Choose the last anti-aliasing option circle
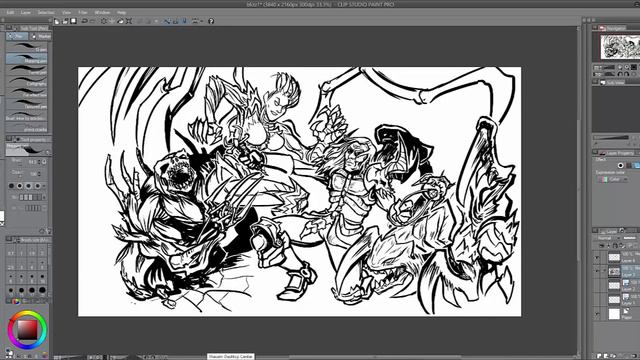The image size is (640, 360). pos(38,186)
